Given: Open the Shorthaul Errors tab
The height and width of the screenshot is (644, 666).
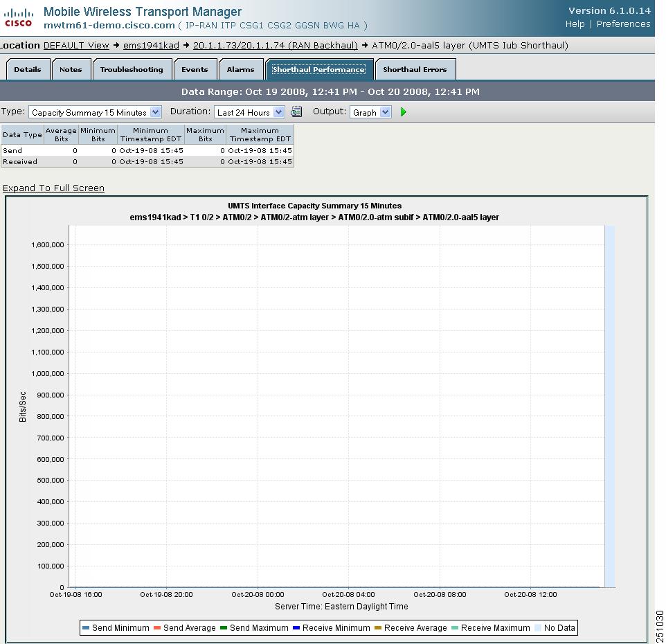Looking at the screenshot, I should tap(415, 69).
